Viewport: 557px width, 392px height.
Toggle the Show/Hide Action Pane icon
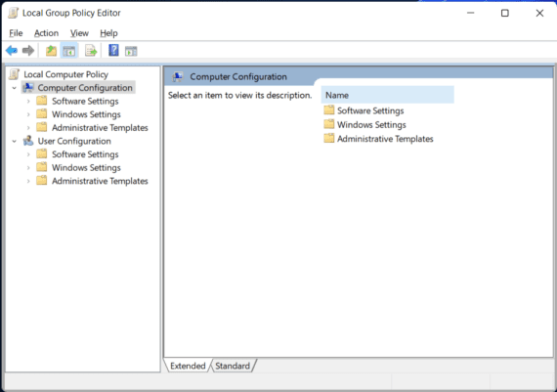(131, 51)
